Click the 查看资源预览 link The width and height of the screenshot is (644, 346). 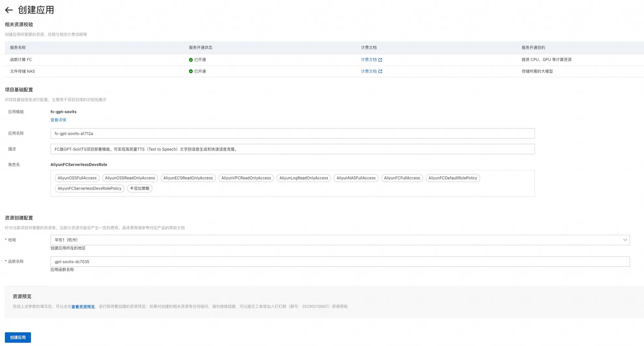tap(83, 307)
